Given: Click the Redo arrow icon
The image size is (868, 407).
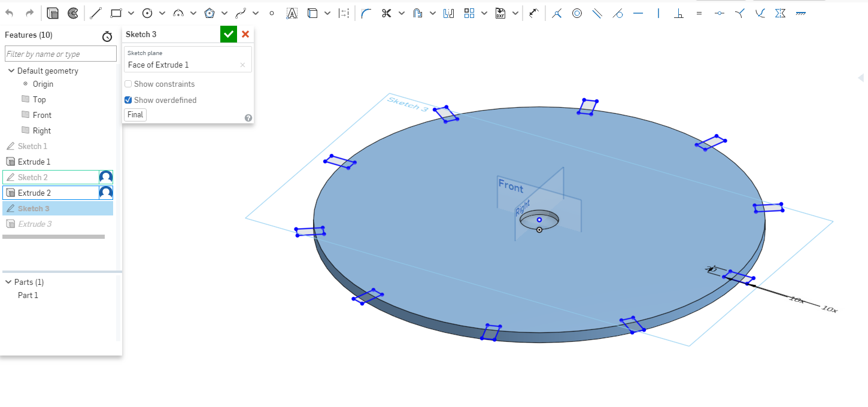Looking at the screenshot, I should point(29,13).
